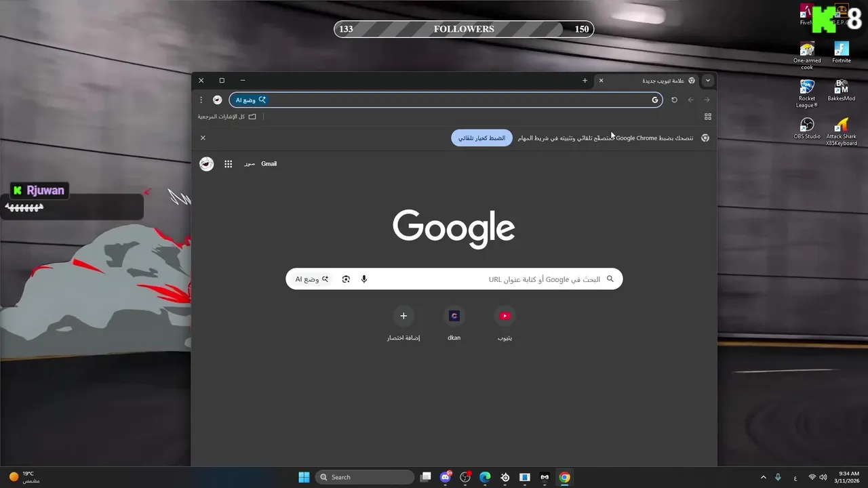The width and height of the screenshot is (868, 488).
Task: Reload the page with the toolbar refresh icon
Action: tap(674, 100)
